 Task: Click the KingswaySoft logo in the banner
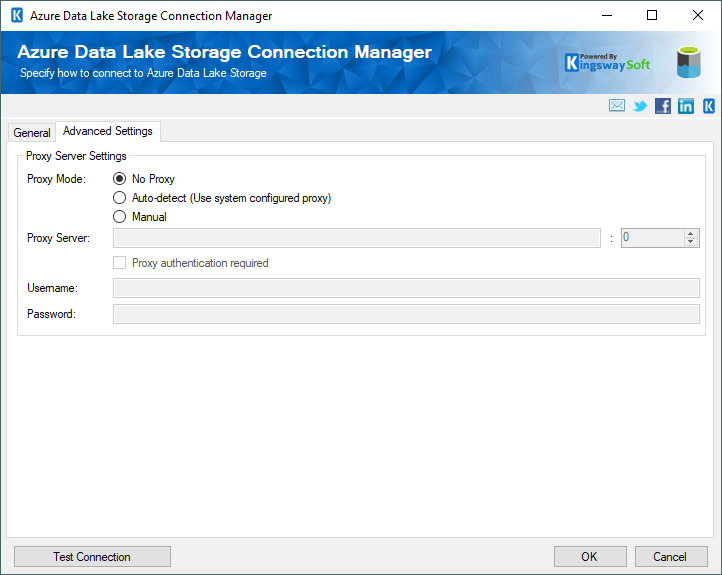(607, 63)
